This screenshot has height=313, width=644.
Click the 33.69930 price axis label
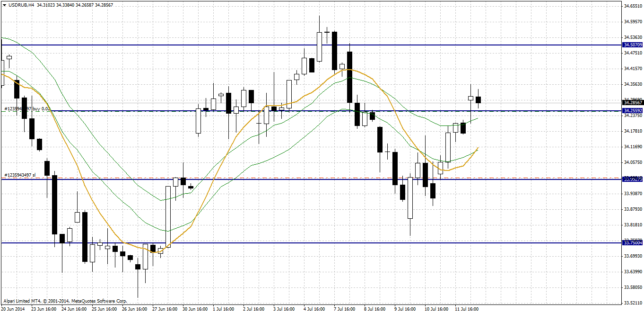(x=633, y=256)
